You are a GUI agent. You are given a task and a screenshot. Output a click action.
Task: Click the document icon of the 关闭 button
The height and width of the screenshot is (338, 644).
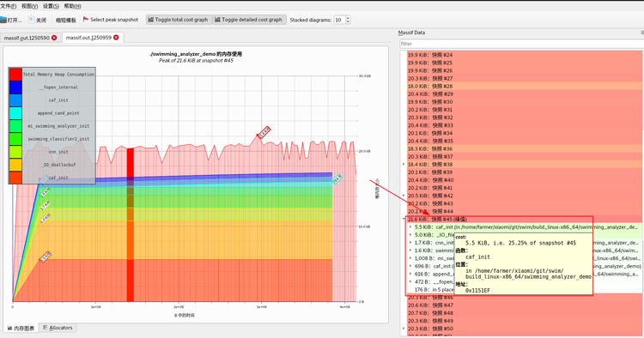click(x=31, y=19)
